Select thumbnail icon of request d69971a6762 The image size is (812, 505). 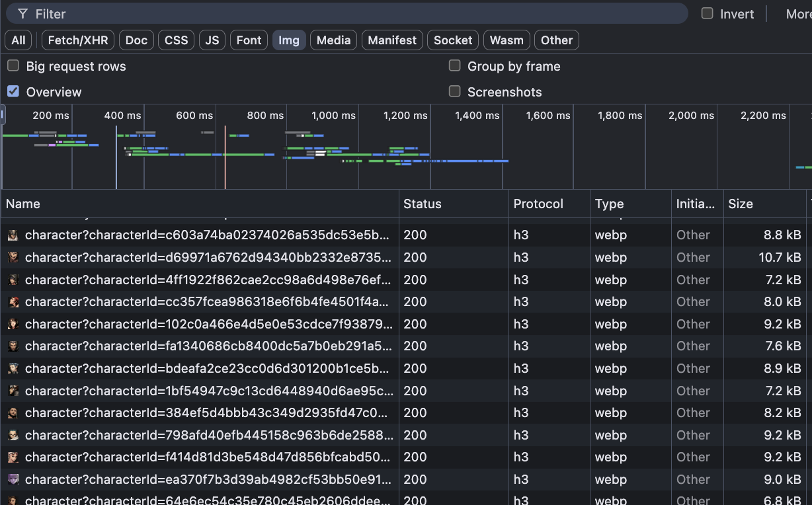pos(13,257)
